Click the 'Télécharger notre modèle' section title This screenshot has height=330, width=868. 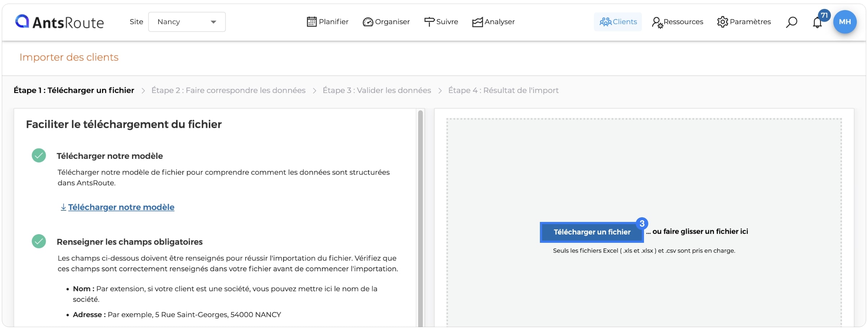[x=110, y=156]
